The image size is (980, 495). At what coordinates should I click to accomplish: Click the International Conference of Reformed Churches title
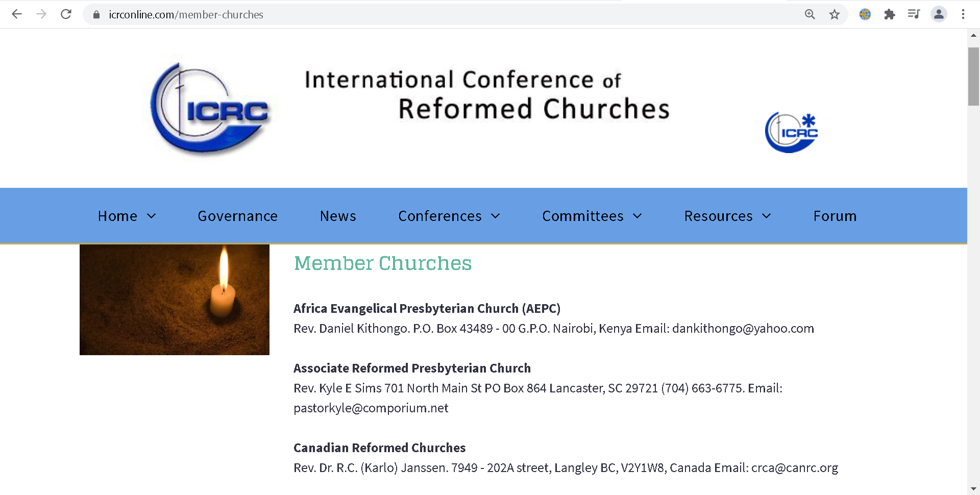click(487, 95)
